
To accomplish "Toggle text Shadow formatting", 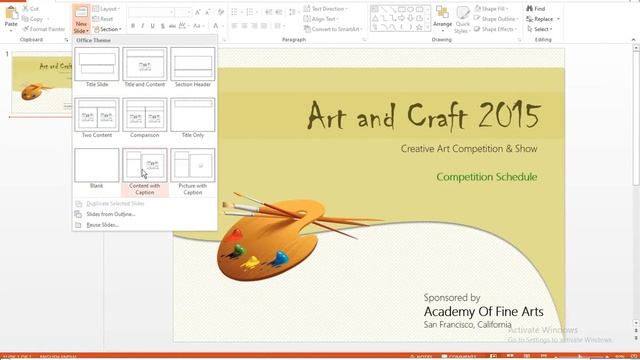I will click(x=162, y=26).
